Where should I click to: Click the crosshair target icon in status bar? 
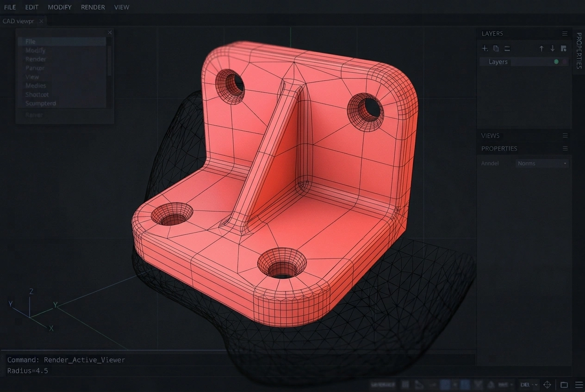547,385
